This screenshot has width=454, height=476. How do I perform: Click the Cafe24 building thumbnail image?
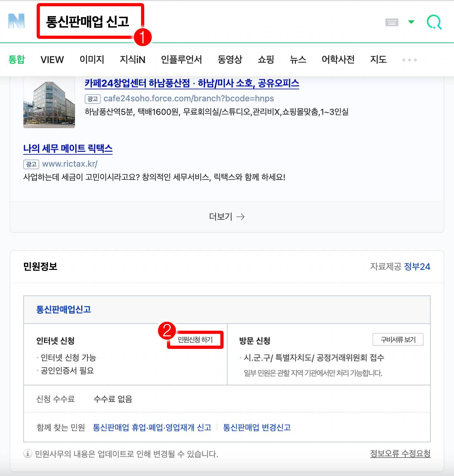tap(49, 103)
